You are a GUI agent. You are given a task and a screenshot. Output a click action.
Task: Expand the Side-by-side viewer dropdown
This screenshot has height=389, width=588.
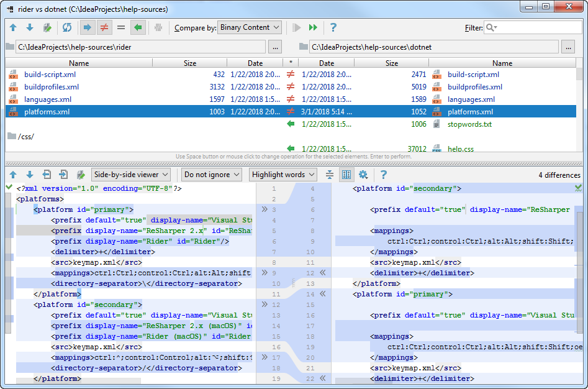click(131, 175)
